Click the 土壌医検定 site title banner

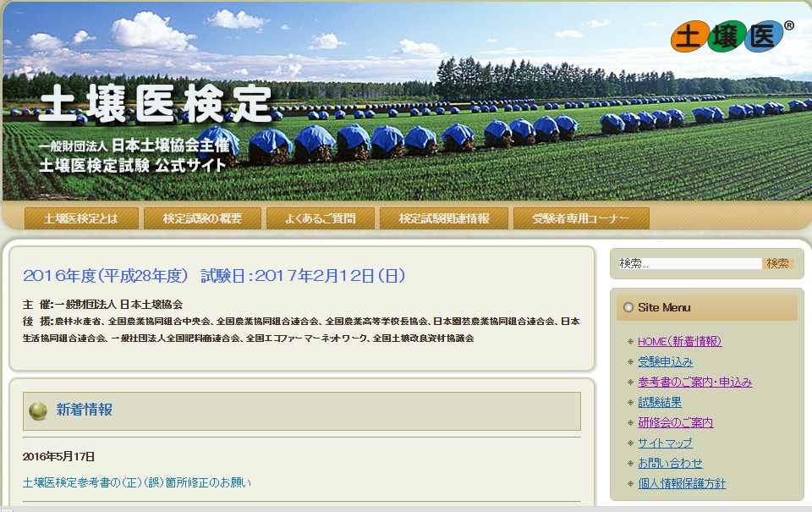click(156, 103)
